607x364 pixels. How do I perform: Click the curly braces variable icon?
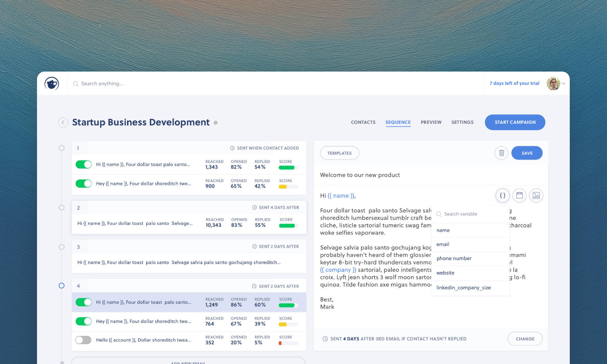click(502, 195)
